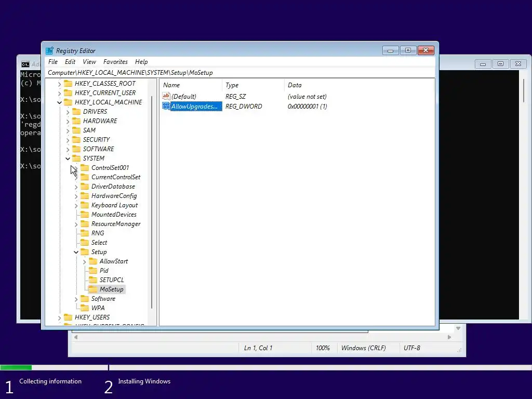Click the 0x00000001 (1) data cell
This screenshot has width=532, height=399.
pyautogui.click(x=308, y=106)
